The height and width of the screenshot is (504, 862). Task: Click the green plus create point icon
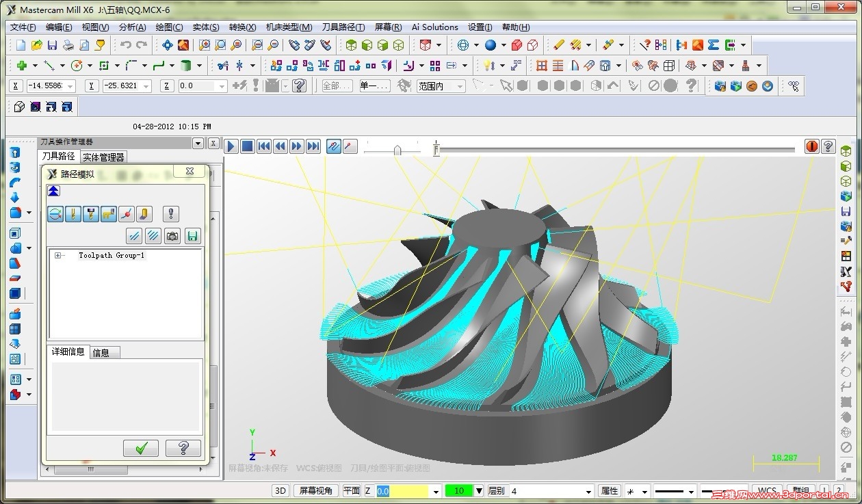tap(22, 66)
